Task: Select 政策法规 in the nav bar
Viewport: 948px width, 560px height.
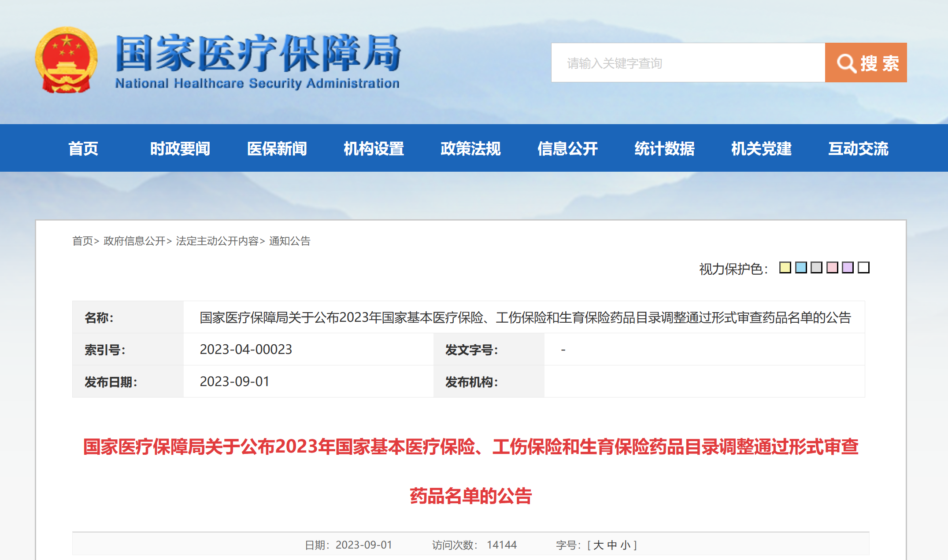Action: (x=471, y=148)
